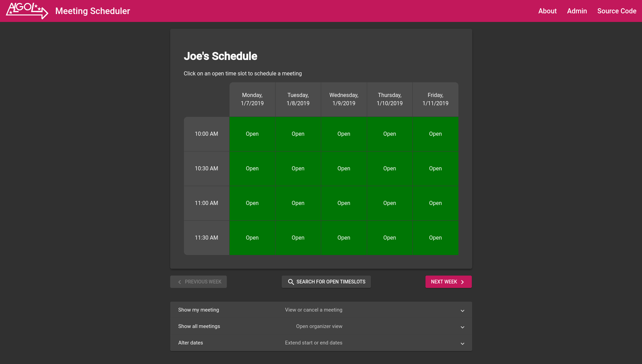642x364 pixels.
Task: Click the right chevron icon on Next Week
Action: coord(463,282)
